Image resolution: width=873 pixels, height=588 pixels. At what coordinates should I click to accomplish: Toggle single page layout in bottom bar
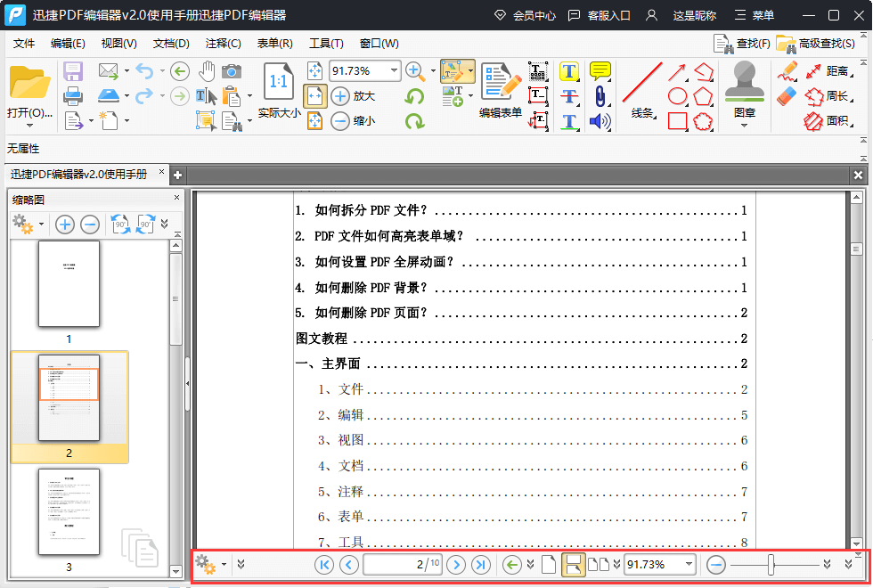click(x=549, y=565)
